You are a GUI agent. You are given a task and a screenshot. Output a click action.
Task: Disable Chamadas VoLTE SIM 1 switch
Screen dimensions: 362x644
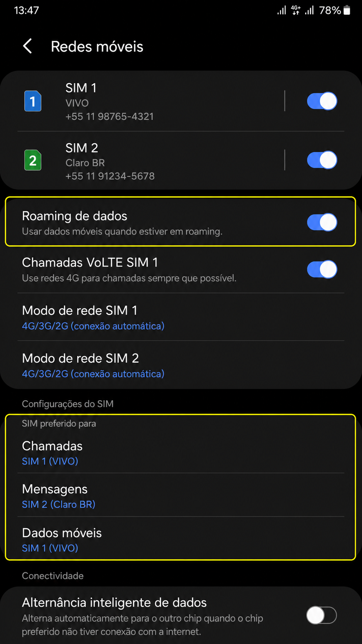(x=322, y=269)
